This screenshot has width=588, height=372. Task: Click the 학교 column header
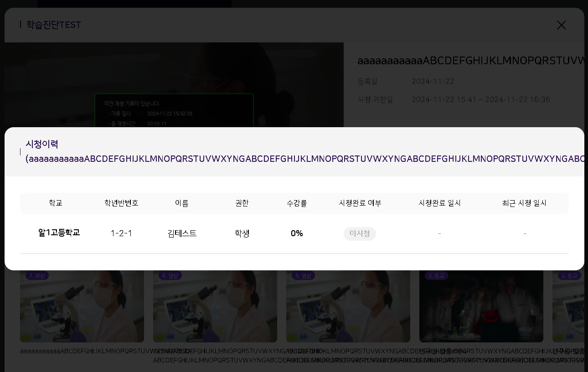click(56, 203)
